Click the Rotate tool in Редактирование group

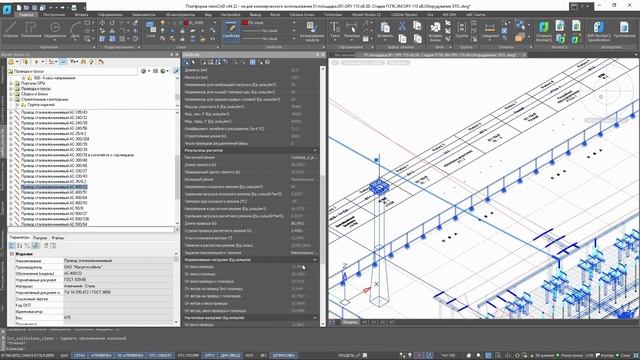(x=112, y=23)
